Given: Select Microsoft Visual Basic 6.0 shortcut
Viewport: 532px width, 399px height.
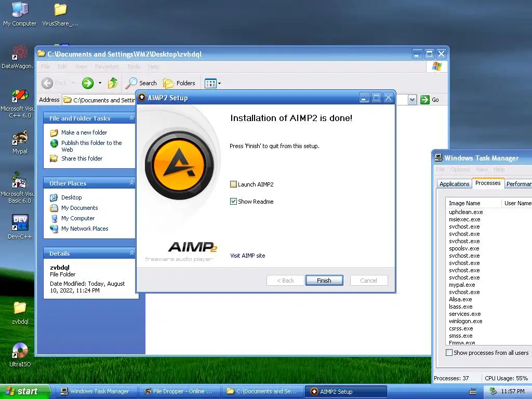Looking at the screenshot, I should (x=18, y=188).
